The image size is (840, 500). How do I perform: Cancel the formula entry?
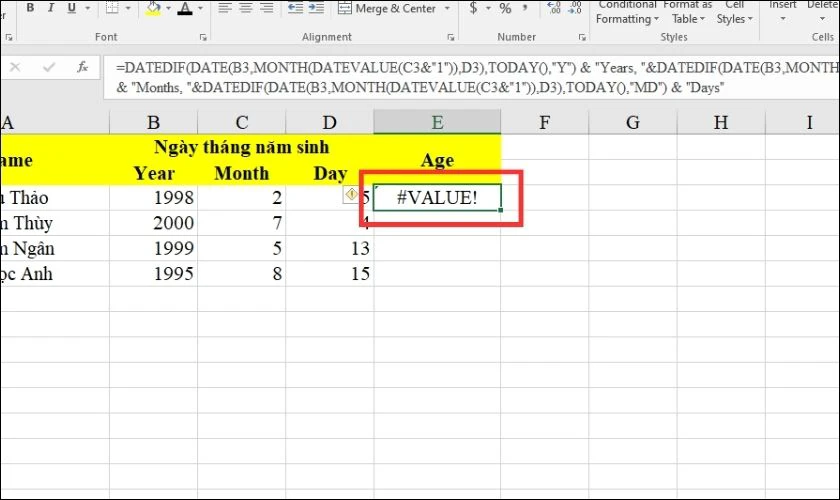pos(15,68)
